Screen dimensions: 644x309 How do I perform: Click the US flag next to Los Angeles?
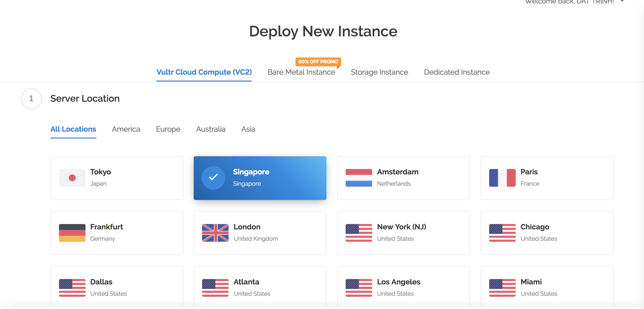click(x=358, y=288)
